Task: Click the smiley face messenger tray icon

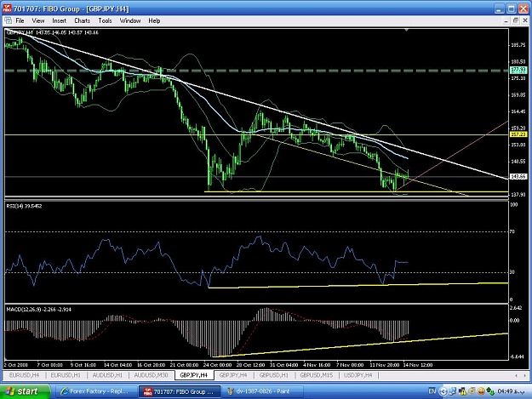Action: [481, 391]
